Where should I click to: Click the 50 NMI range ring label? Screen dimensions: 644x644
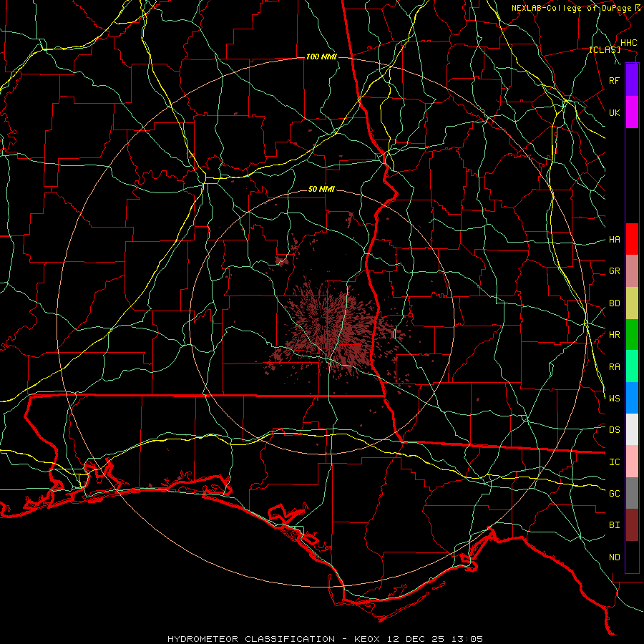tap(321, 190)
